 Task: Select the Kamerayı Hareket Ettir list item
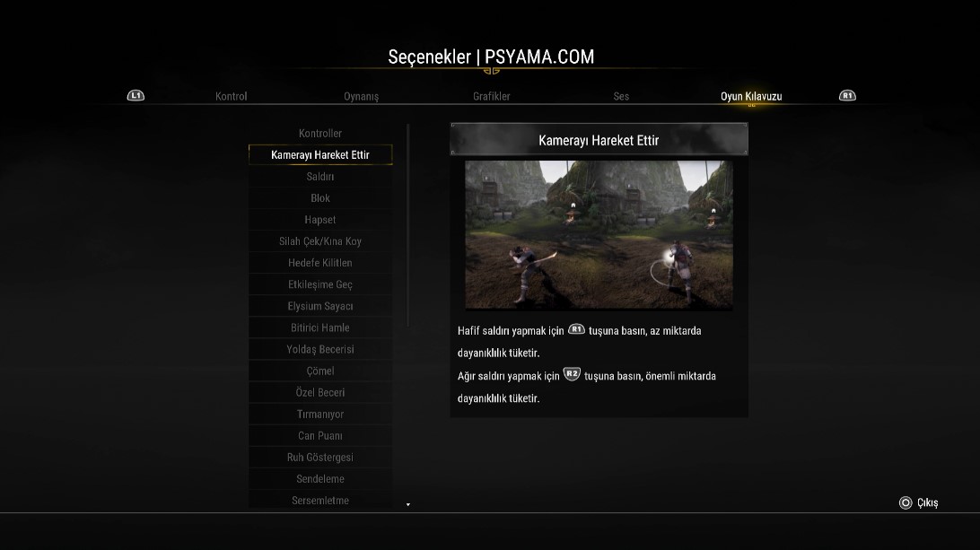click(320, 154)
